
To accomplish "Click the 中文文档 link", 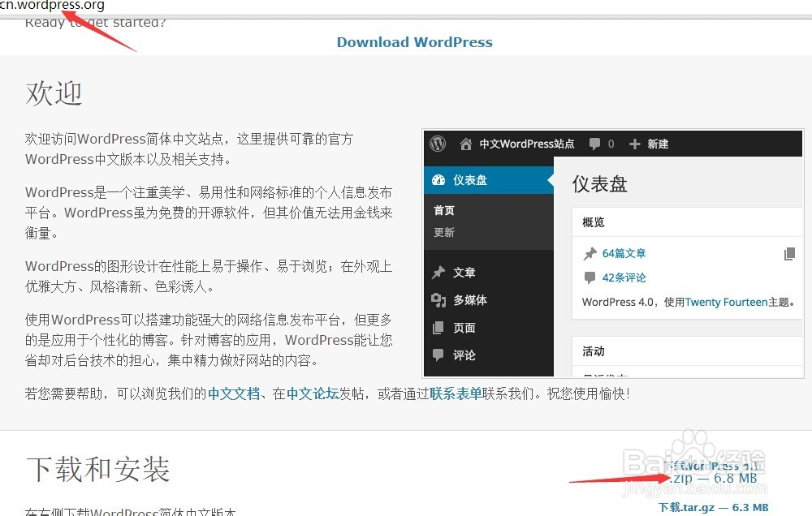I will click(235, 393).
